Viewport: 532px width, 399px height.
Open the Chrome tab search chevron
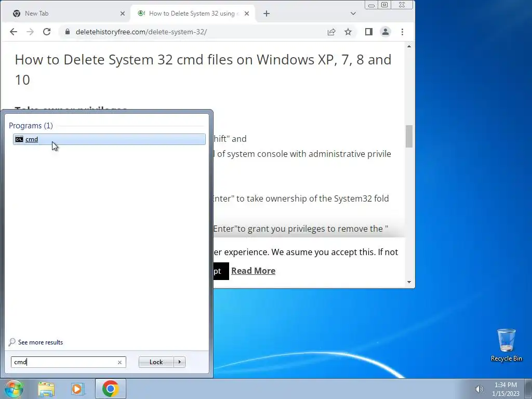pos(353,14)
